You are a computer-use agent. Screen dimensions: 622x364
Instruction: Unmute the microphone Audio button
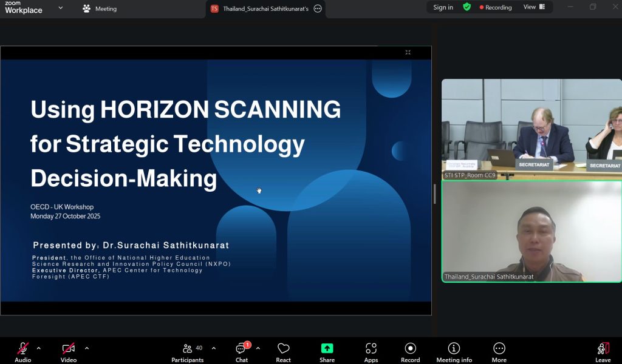point(23,349)
